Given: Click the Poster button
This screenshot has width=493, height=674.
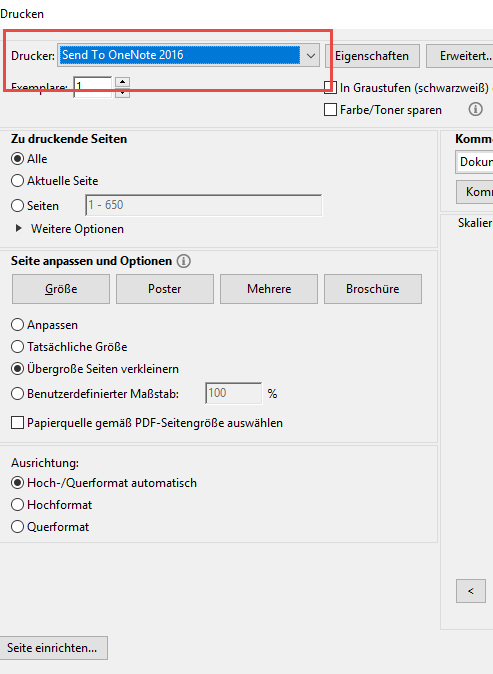Looking at the screenshot, I should (165, 289).
